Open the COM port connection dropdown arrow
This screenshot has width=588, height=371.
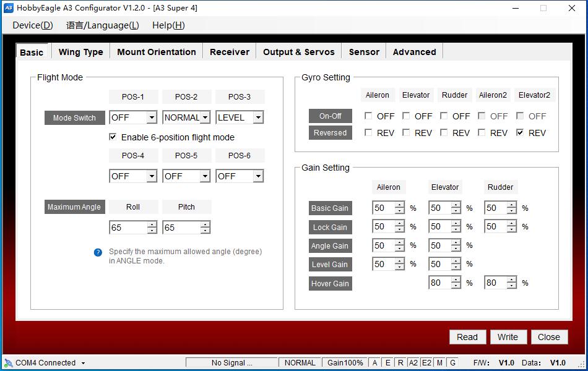tap(83, 364)
